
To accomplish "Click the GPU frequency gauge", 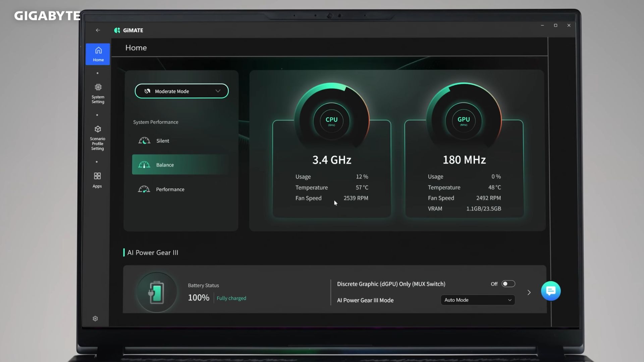I will (x=464, y=121).
